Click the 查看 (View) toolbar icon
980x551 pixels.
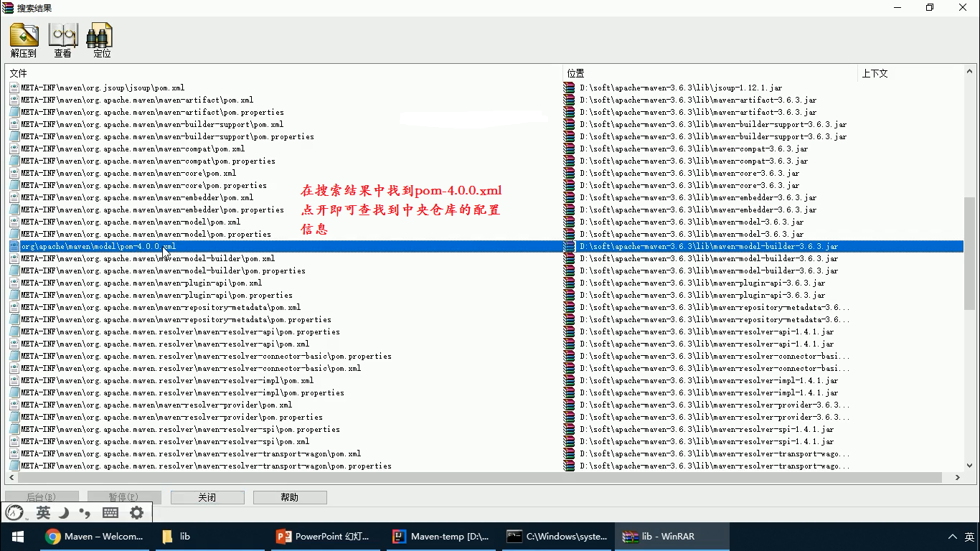pyautogui.click(x=63, y=40)
